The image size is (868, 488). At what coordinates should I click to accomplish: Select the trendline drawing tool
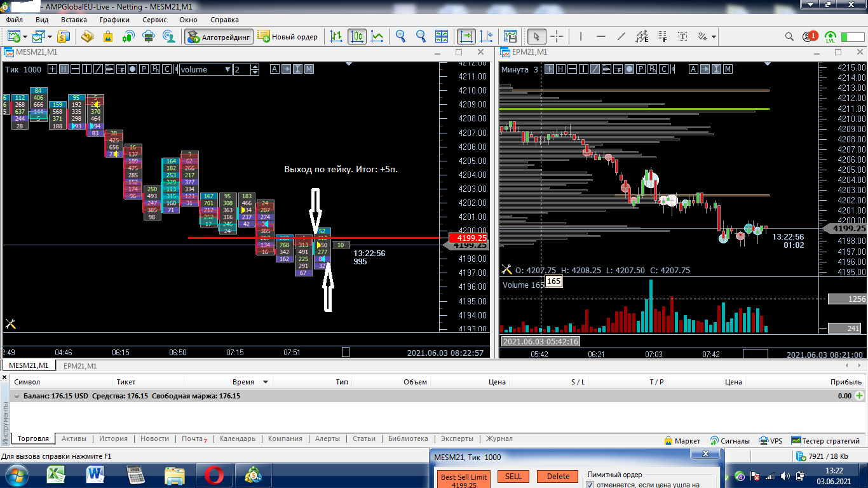click(621, 36)
